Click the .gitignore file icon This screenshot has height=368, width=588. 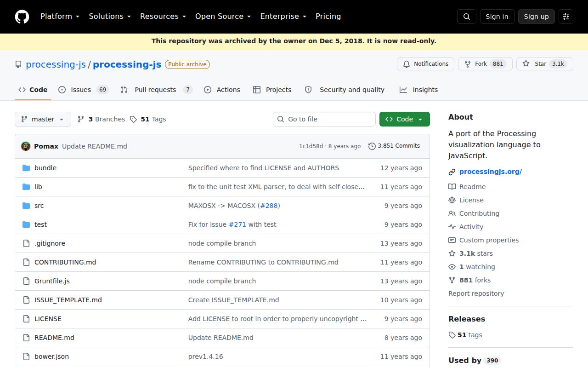pos(26,243)
